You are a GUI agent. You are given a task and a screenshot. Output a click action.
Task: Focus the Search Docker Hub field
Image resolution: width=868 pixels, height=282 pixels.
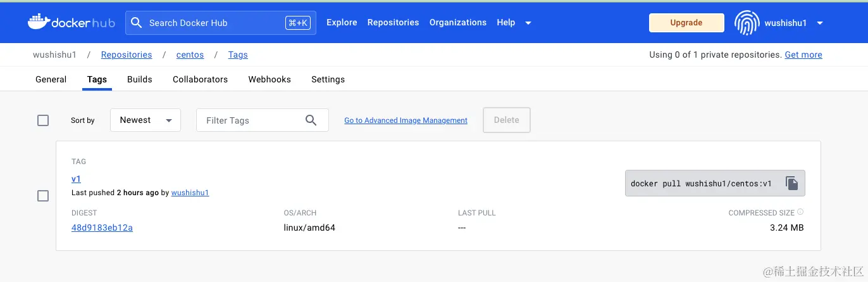pyautogui.click(x=221, y=23)
